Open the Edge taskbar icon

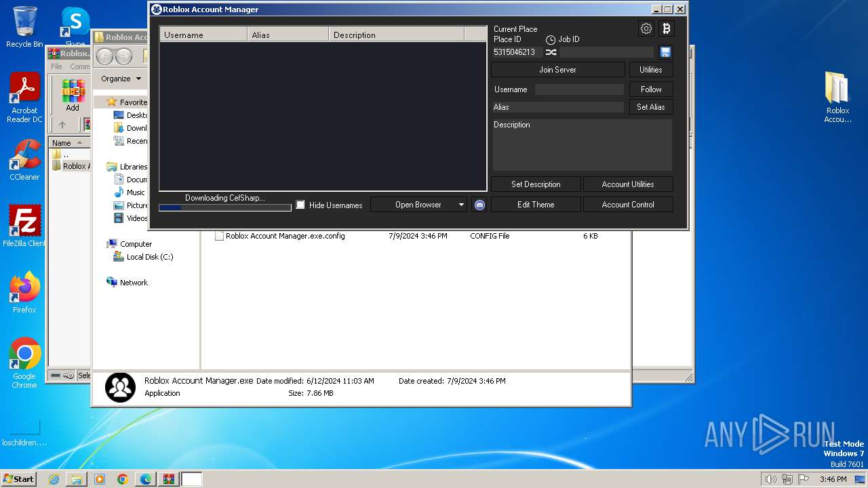(145, 479)
